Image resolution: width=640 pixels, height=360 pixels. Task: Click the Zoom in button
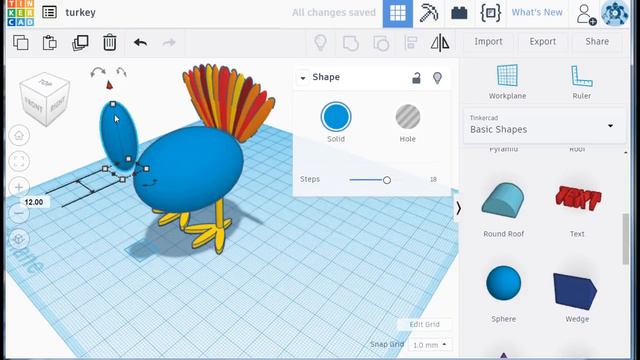(x=19, y=187)
